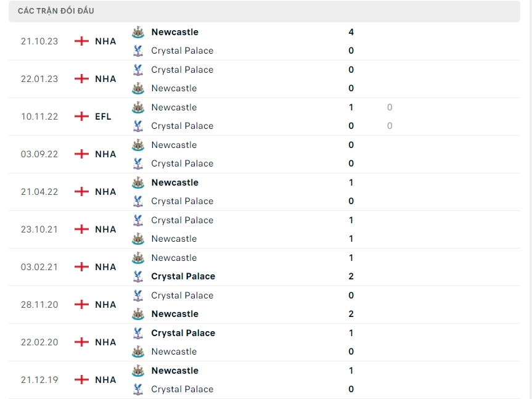Screen dimensions: 532x399
Task: Open bold Newcastle in 28.11.20 match
Action: (174, 314)
